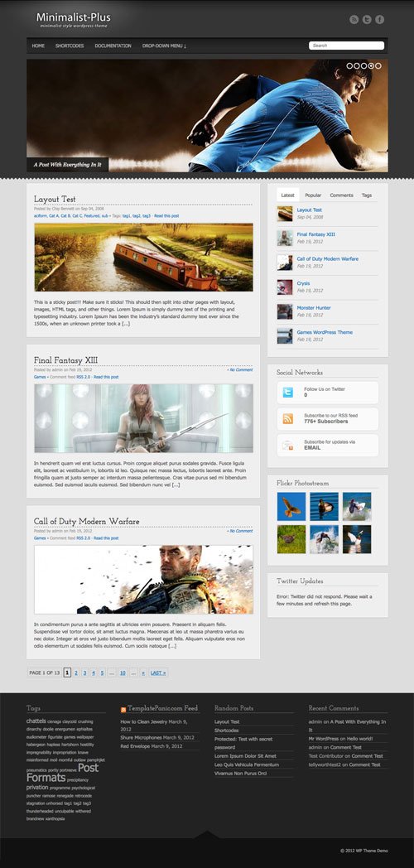Click Layout Test thumbnail in Latest list
The image size is (414, 868).
click(285, 214)
